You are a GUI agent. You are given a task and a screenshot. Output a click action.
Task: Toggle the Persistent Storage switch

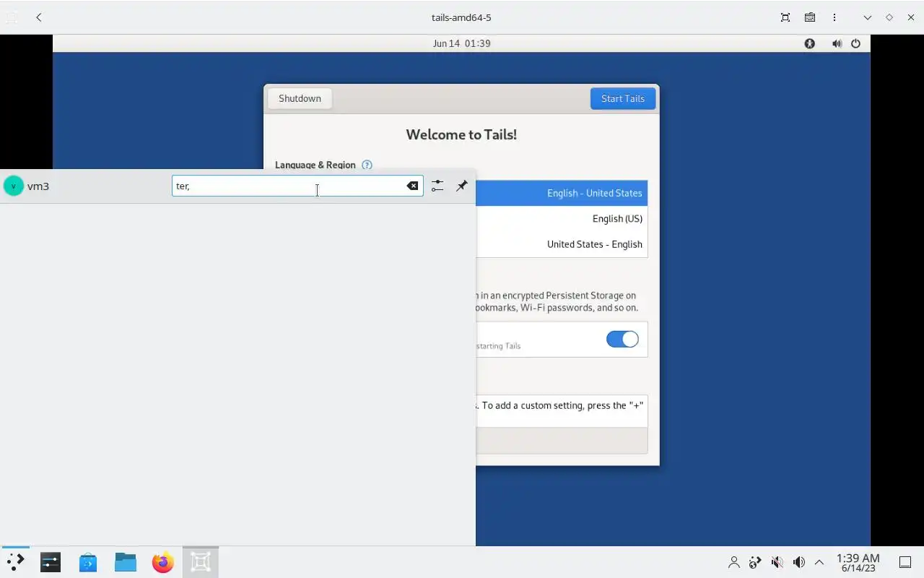click(x=622, y=340)
